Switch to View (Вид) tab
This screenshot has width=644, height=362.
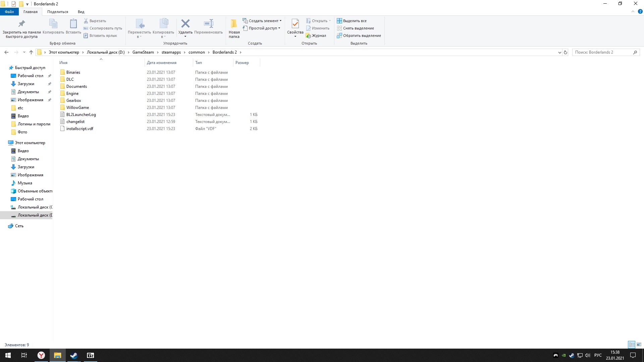click(81, 12)
